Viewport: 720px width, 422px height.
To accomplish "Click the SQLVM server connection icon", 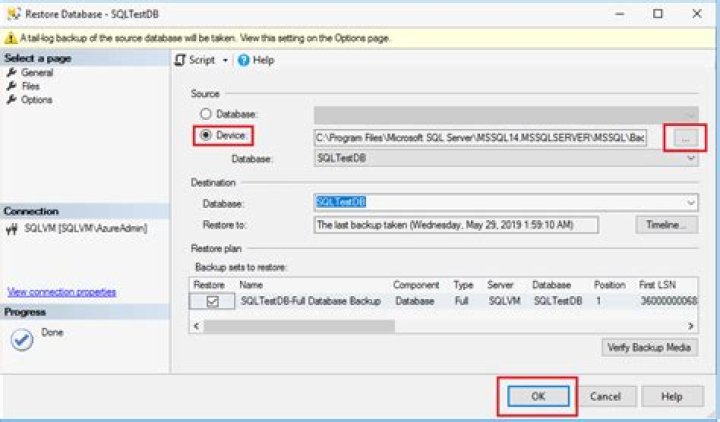I will (x=13, y=229).
